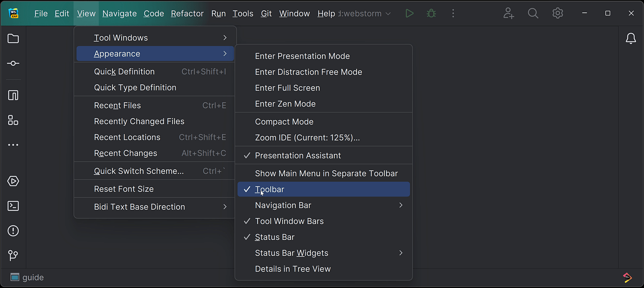This screenshot has width=644, height=288.
Task: Click Reset Font Size
Action: click(x=124, y=189)
